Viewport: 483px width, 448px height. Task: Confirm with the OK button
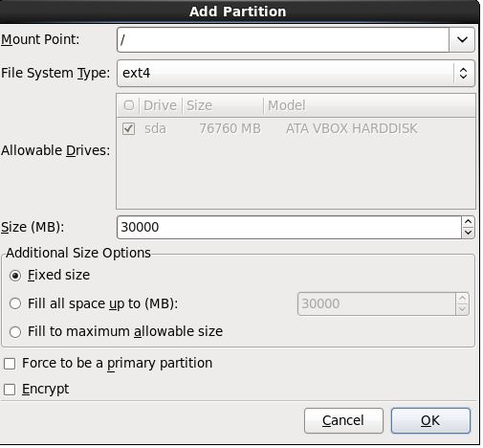click(x=430, y=420)
